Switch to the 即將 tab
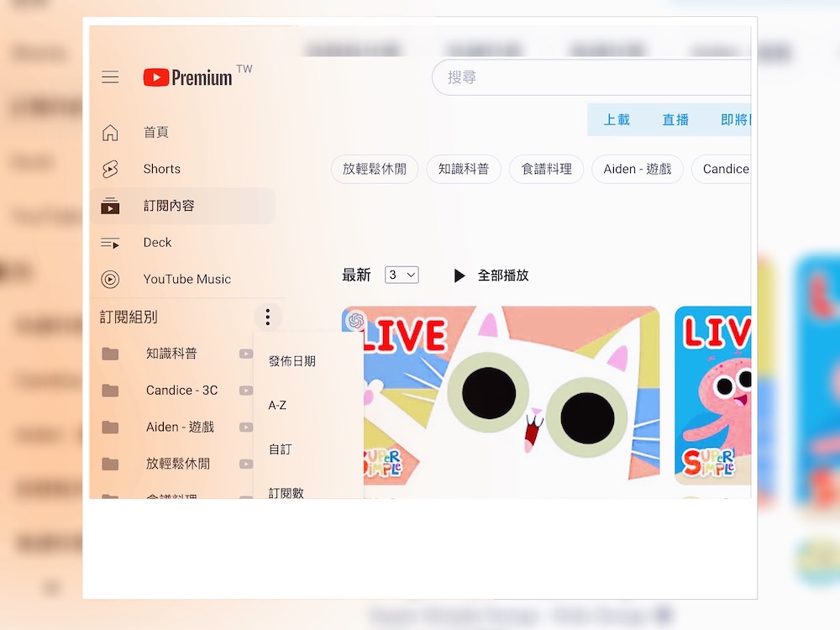This screenshot has height=630, width=840. [x=736, y=119]
